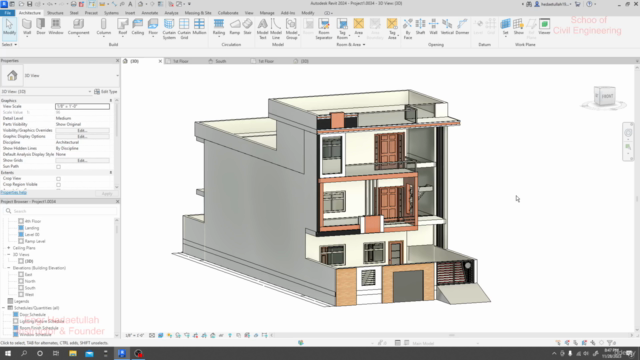Select the Roof tool
The height and width of the screenshot is (360, 640).
tap(122, 27)
